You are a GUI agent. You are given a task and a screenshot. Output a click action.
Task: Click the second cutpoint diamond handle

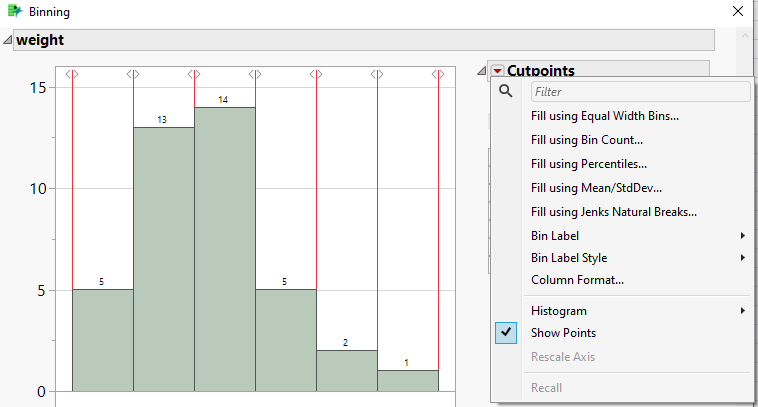[133, 75]
